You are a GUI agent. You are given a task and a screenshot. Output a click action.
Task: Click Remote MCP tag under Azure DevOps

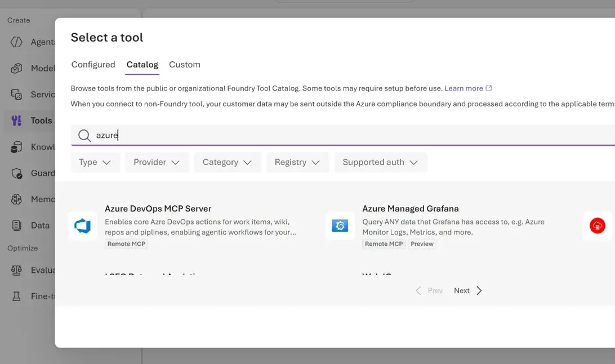pos(126,244)
